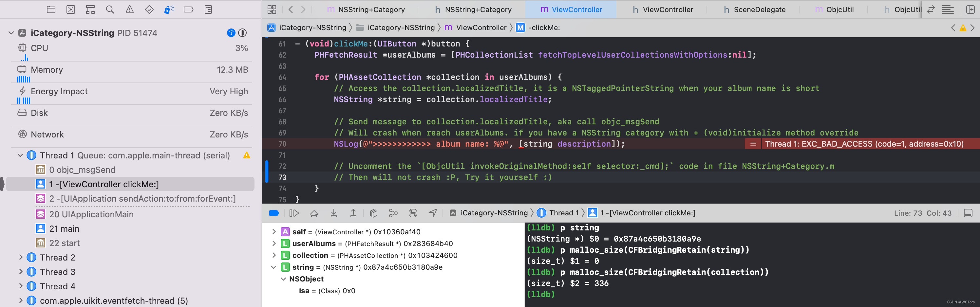Go back in editor history

(x=291, y=9)
